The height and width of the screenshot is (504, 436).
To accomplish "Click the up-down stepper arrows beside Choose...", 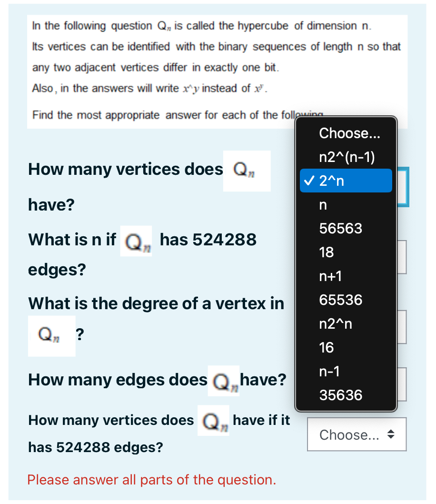I will click(x=392, y=434).
